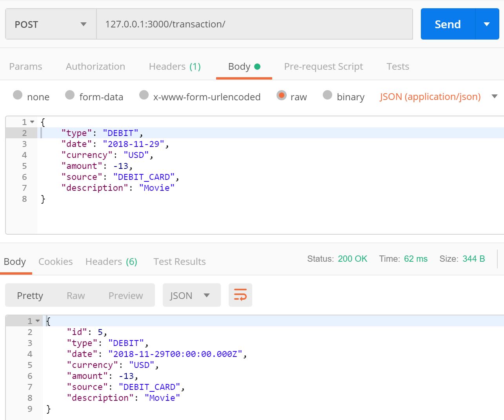Switch response view to Preview

pyautogui.click(x=126, y=295)
